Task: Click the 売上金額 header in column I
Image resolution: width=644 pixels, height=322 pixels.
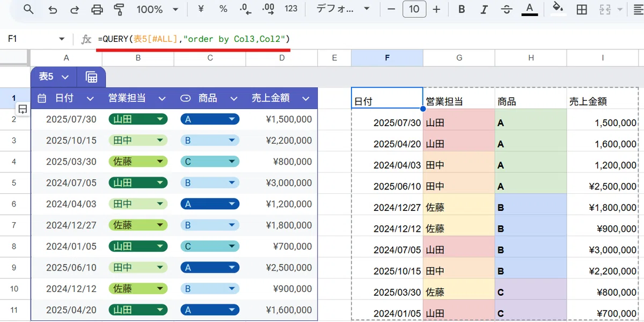Action: click(603, 98)
